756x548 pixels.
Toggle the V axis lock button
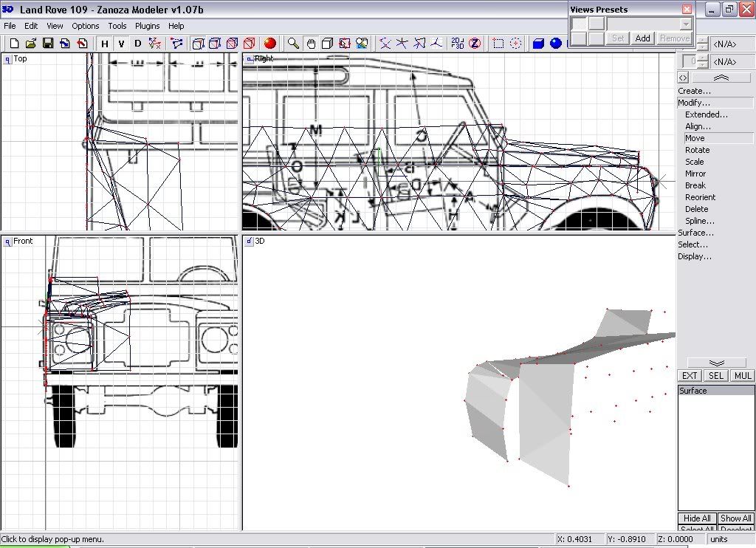(121, 44)
